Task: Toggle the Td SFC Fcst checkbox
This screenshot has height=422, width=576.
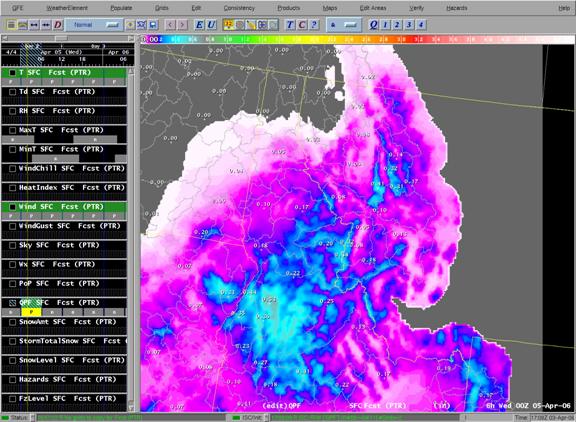Action: tap(12, 92)
